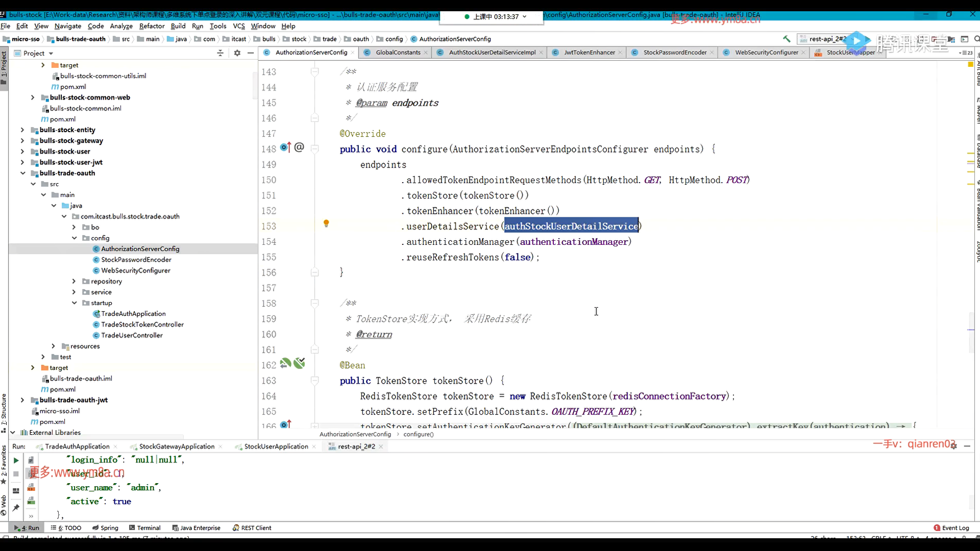Image resolution: width=980 pixels, height=551 pixels.
Task: Expand the bulls-stock-gateway module node
Action: pos(22,141)
